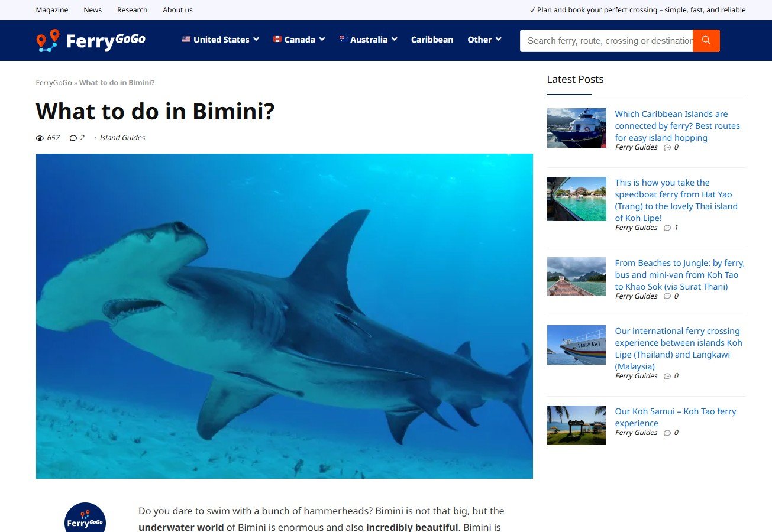
Task: Open the Koh Samui – Koh Tao ferry post
Action: [675, 417]
